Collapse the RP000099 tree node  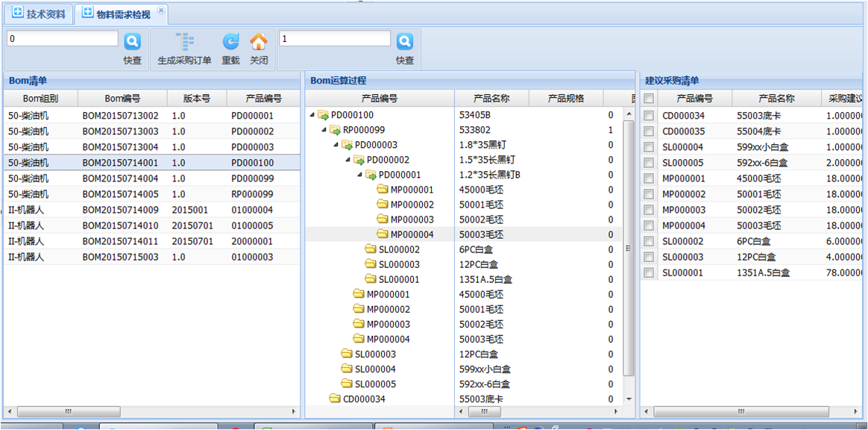click(x=324, y=130)
